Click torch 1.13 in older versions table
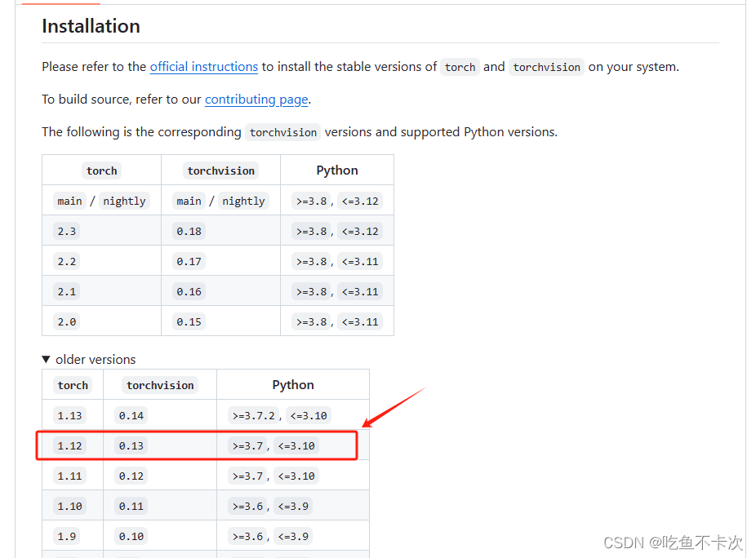 [x=69, y=415]
